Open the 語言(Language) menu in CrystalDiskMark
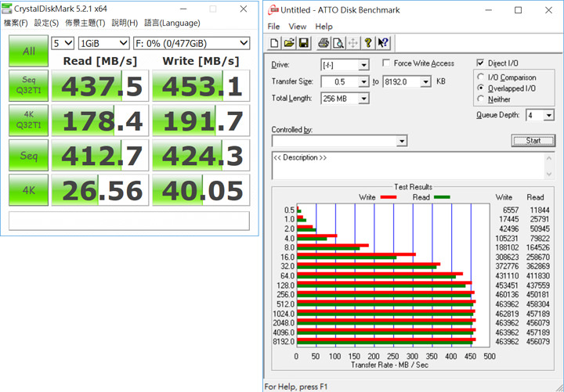Screen dimensions: 564x392 172,23
